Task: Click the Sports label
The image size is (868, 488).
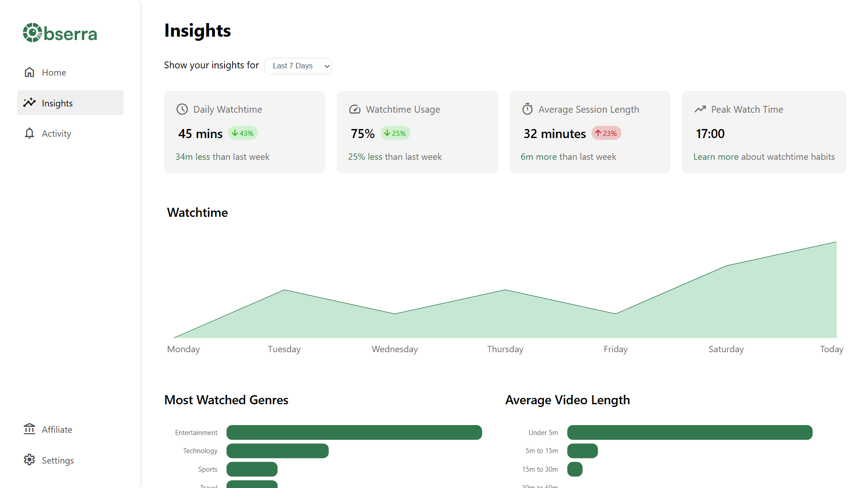Action: coord(208,469)
